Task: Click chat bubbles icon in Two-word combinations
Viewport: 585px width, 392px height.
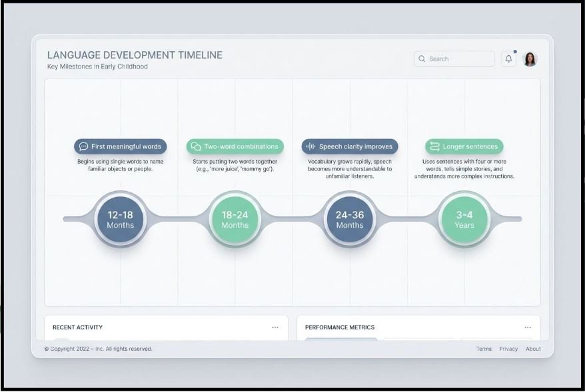Action: pyautogui.click(x=196, y=146)
